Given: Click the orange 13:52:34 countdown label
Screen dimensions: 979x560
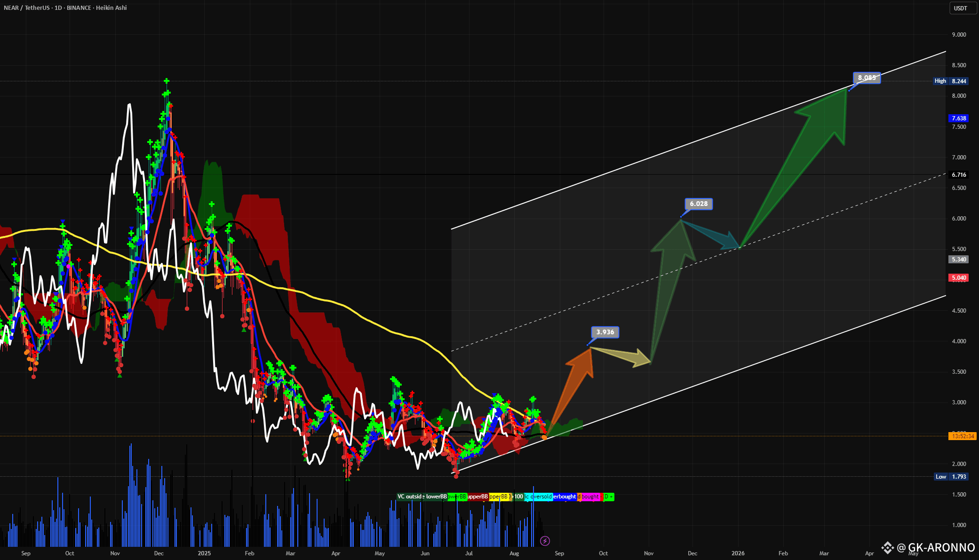Looking at the screenshot, I should (x=963, y=436).
